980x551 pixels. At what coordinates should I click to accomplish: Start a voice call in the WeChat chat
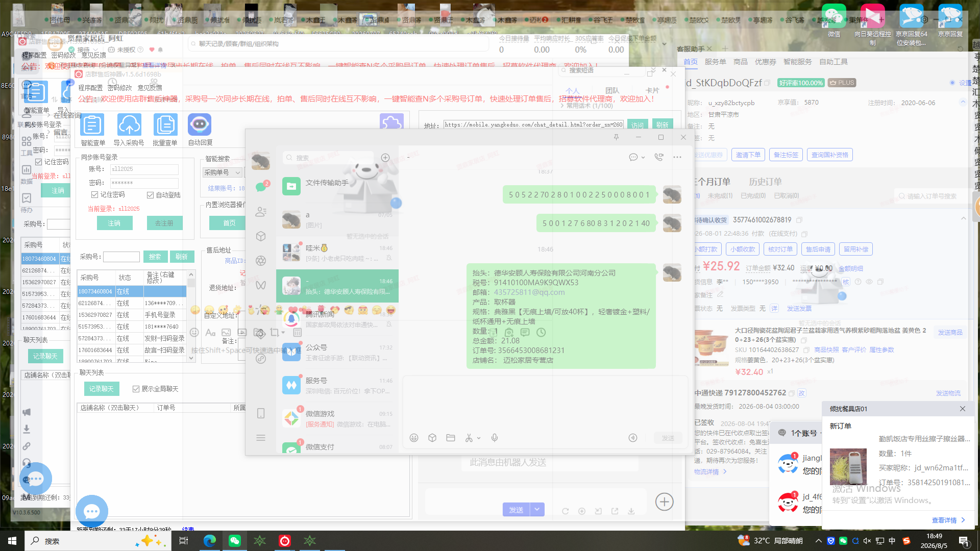(659, 157)
